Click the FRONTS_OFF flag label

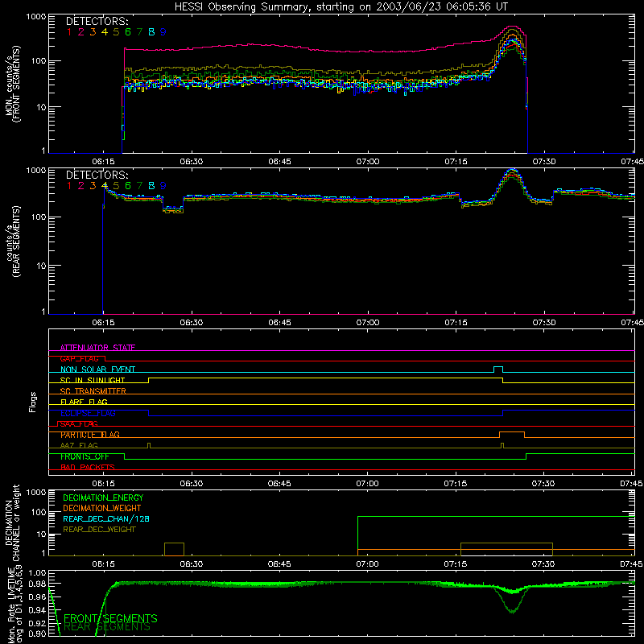(x=85, y=456)
